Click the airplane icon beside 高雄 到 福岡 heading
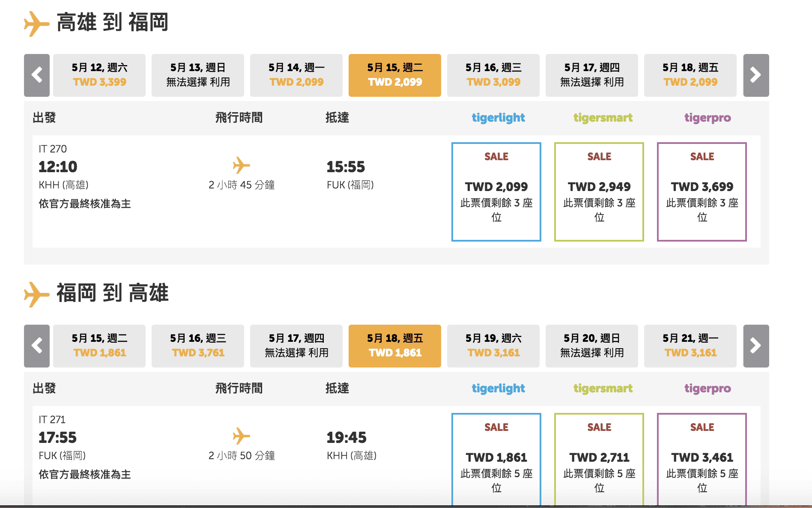The width and height of the screenshot is (812, 508). 36,24
